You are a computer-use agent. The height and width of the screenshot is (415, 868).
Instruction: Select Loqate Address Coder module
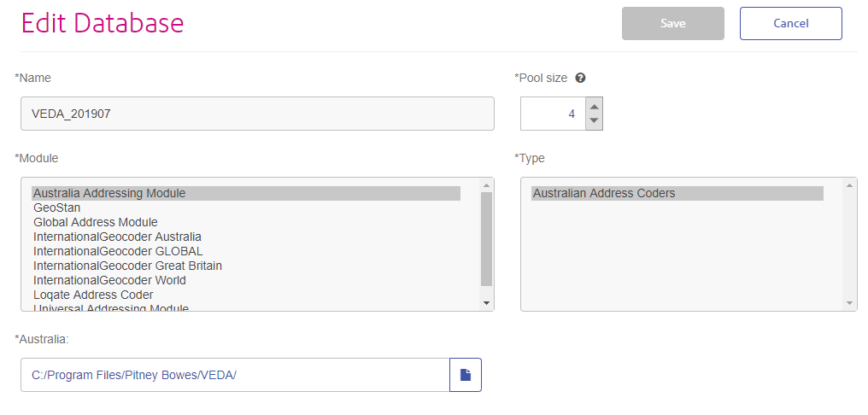pyautogui.click(x=246, y=295)
